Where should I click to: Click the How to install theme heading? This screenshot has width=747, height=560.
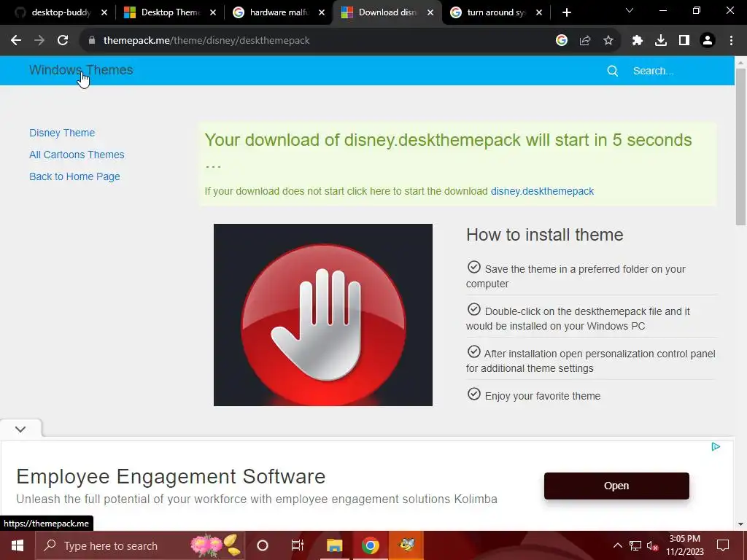click(544, 235)
